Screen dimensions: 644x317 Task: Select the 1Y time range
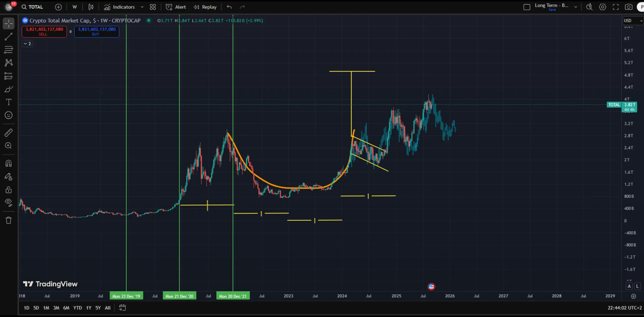pos(89,308)
